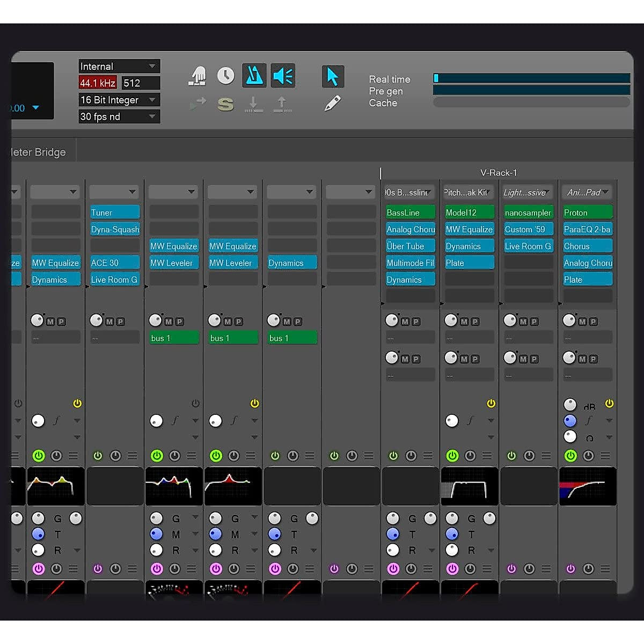Click the Real time performance meter bar

(x=532, y=79)
